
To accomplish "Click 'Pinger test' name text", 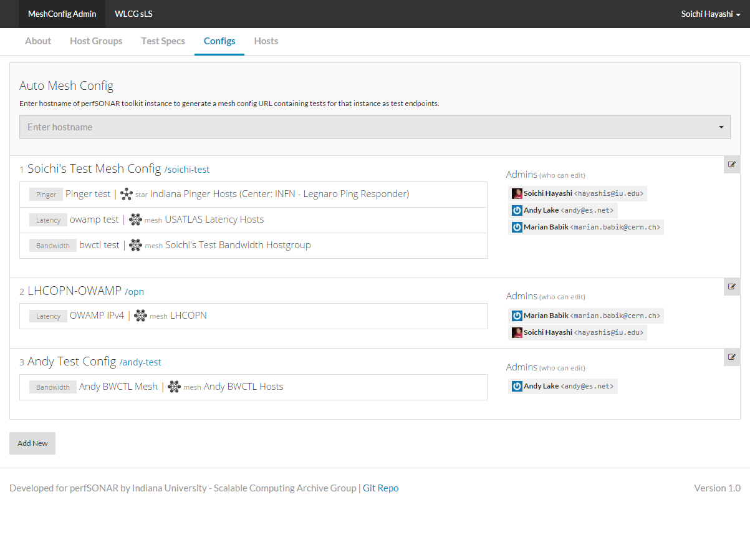I will (88, 194).
